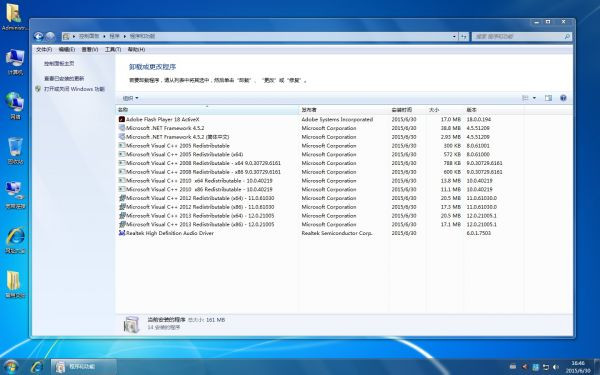Click 程序 segment in address breadcrumb
This screenshot has width=600, height=375.
[114, 36]
